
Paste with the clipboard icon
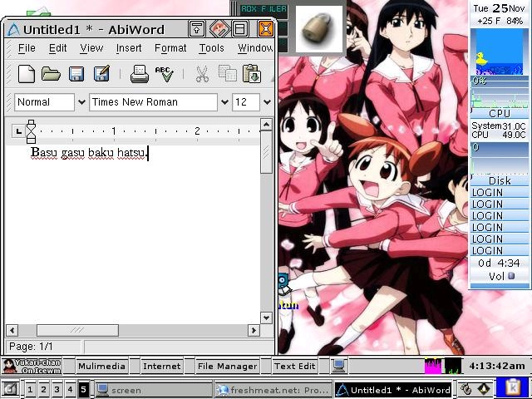click(x=251, y=74)
